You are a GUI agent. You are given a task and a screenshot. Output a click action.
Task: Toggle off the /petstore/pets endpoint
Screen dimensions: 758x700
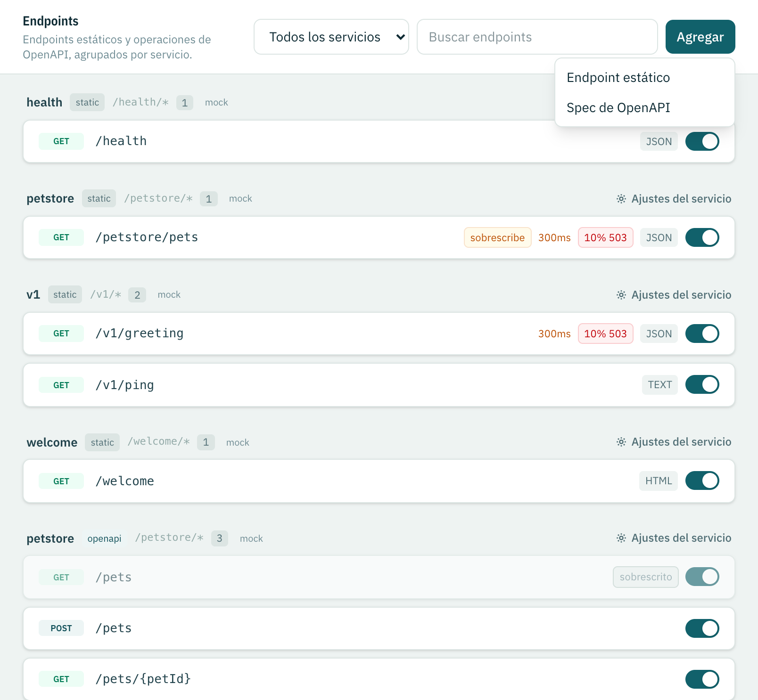coord(702,237)
